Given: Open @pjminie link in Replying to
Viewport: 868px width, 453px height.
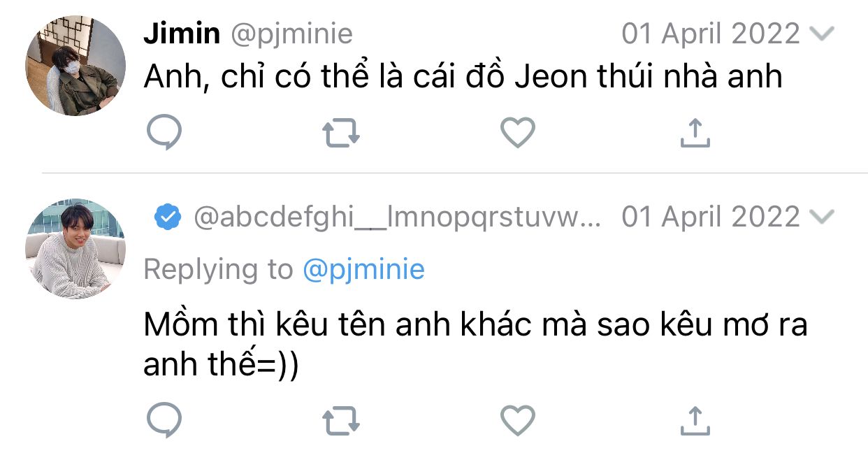Looking at the screenshot, I should tap(363, 269).
